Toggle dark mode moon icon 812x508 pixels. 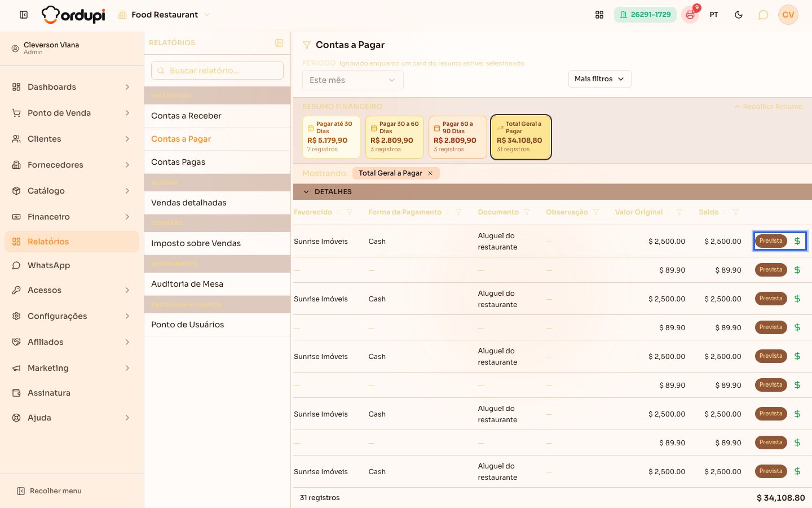click(x=739, y=15)
